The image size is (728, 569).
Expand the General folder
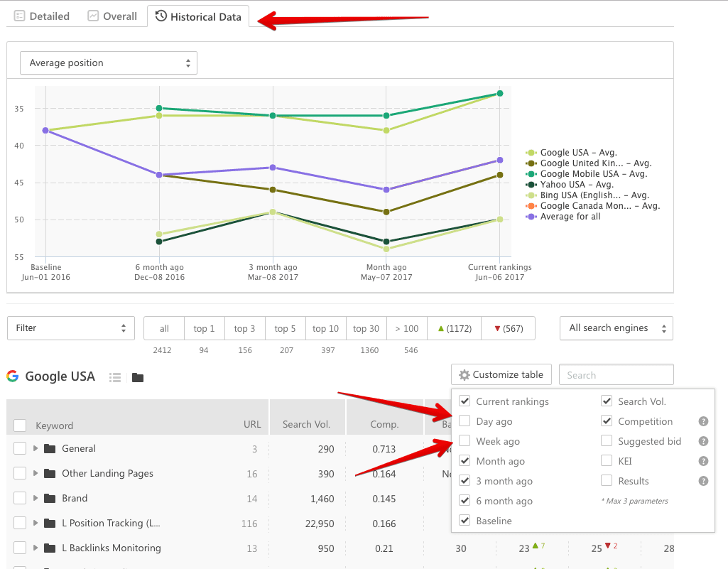click(36, 448)
